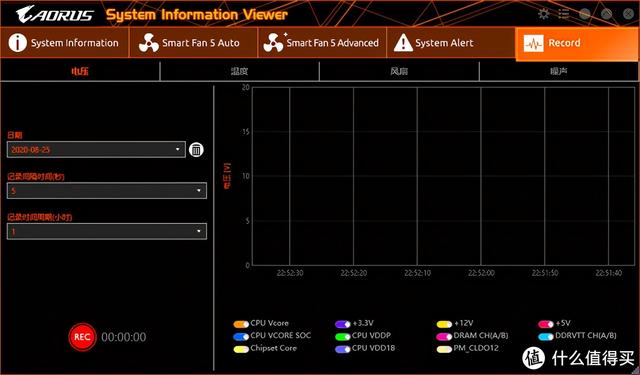Switch to the 温度 temperature sub-tab
Viewport: 640px width, 375px height.
point(240,71)
